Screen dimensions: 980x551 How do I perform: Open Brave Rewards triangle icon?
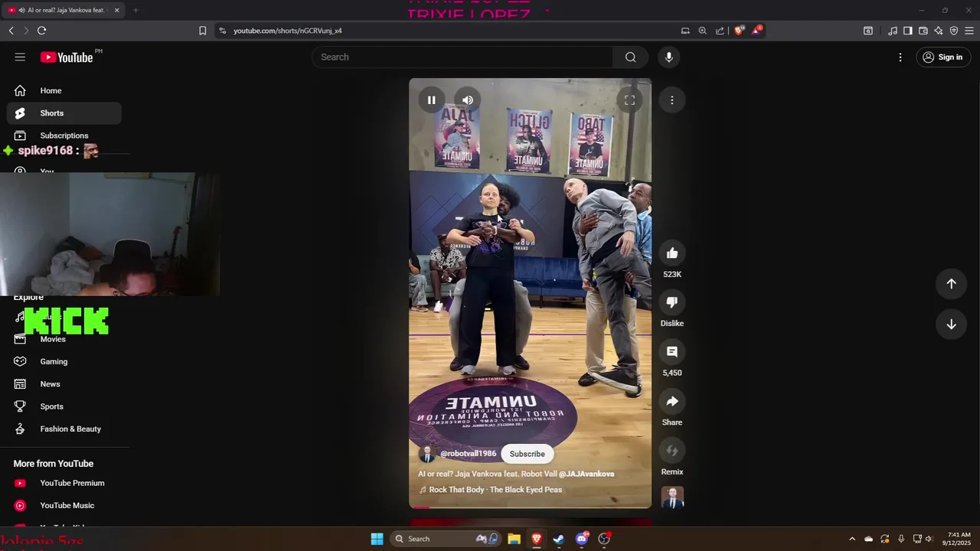click(757, 31)
